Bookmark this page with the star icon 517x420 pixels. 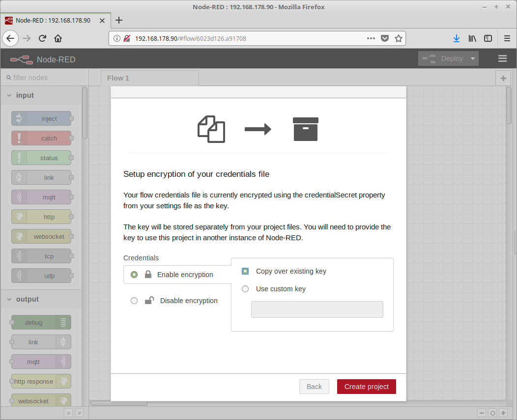(x=399, y=38)
